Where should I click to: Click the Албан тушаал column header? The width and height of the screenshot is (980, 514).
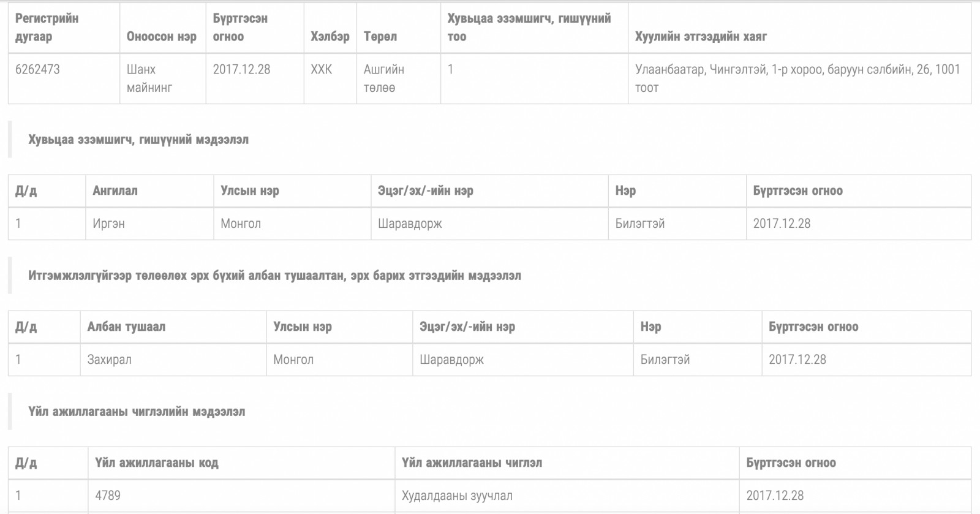126,327
